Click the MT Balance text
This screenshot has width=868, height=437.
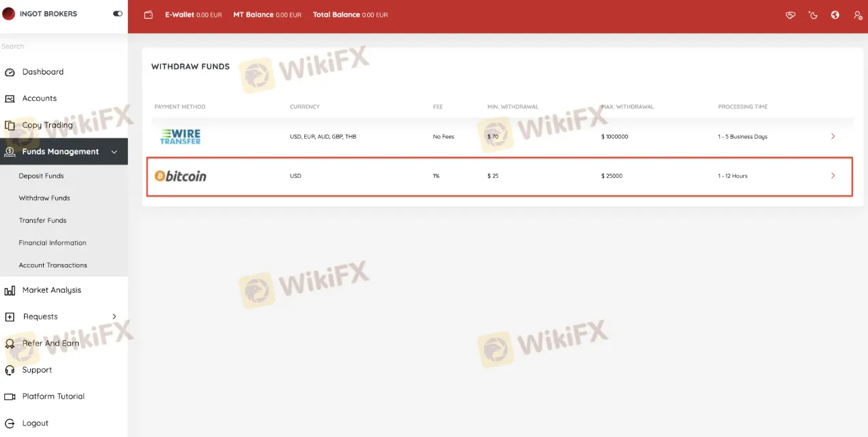click(x=267, y=15)
